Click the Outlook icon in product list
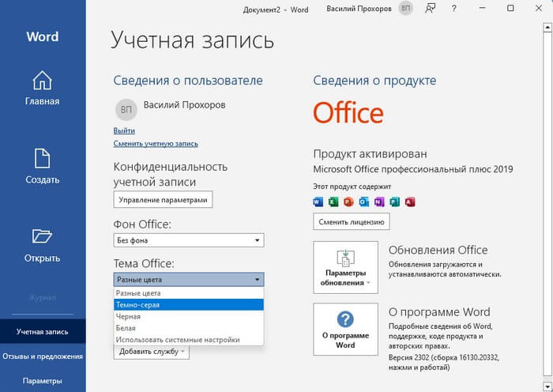The width and height of the screenshot is (553, 392). coord(363,202)
